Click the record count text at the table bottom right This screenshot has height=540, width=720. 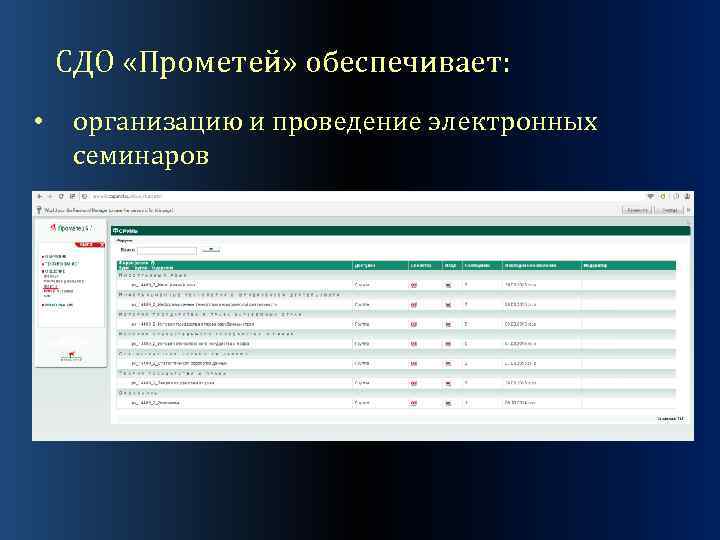coord(671,418)
